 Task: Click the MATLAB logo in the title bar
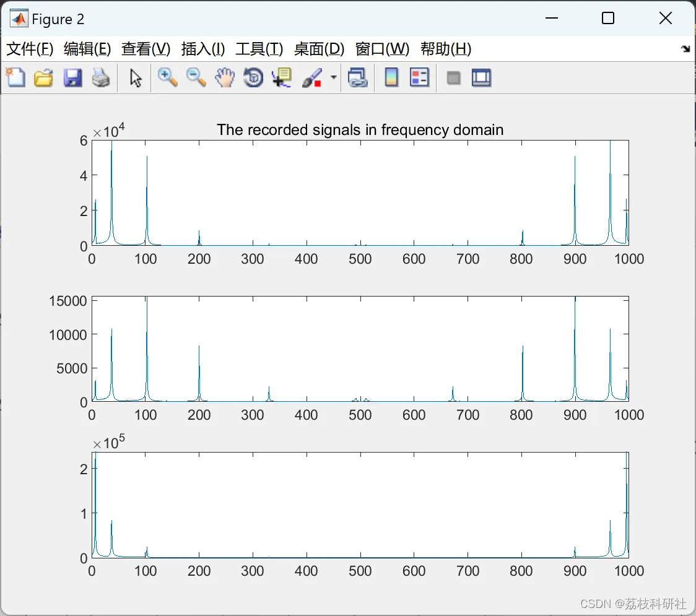tap(19, 19)
